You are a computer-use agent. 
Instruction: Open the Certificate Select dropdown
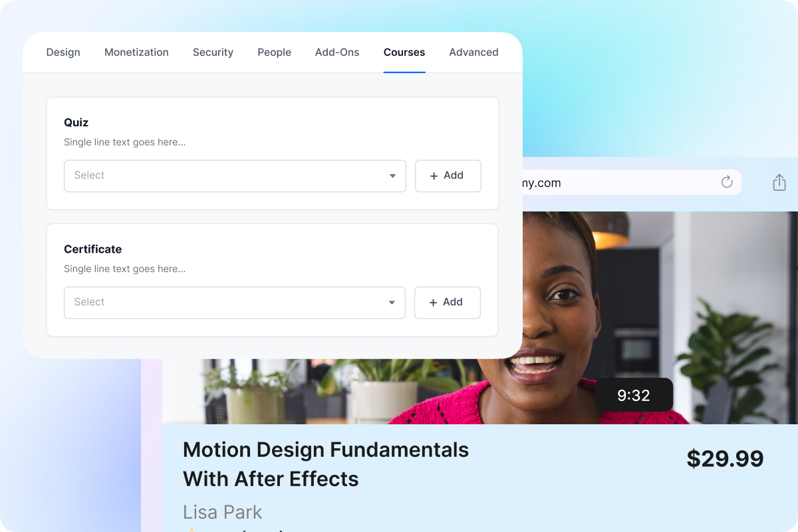pos(235,303)
